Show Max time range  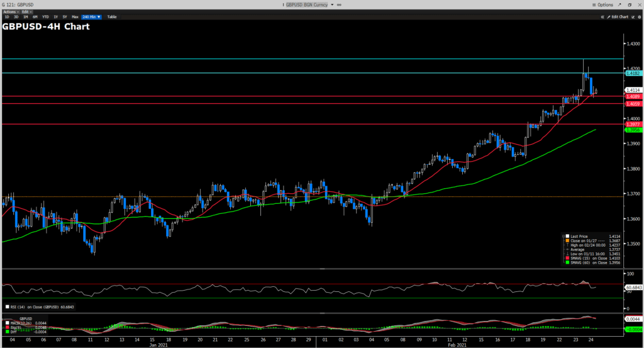(x=75, y=17)
